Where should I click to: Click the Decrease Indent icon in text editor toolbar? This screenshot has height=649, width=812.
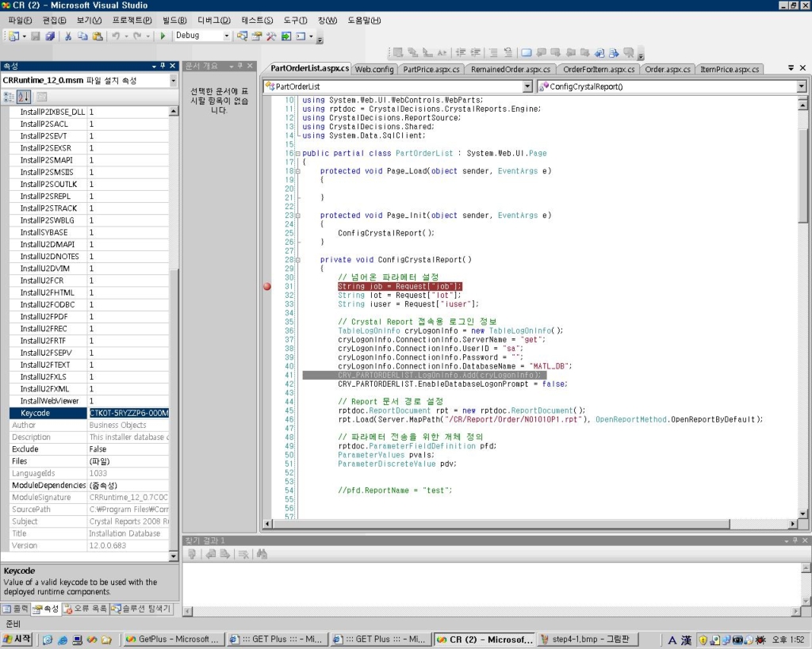pos(461,53)
